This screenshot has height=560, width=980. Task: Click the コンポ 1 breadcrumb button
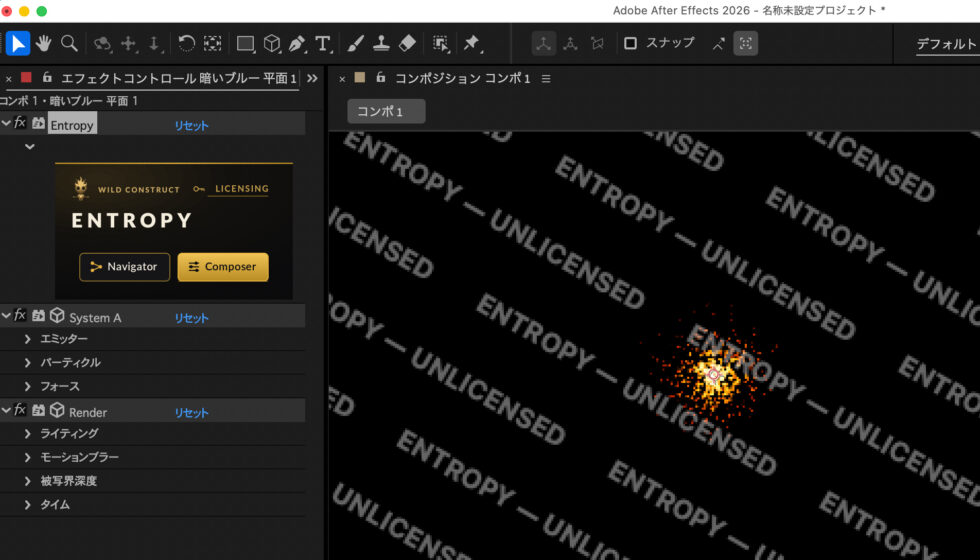pyautogui.click(x=386, y=111)
